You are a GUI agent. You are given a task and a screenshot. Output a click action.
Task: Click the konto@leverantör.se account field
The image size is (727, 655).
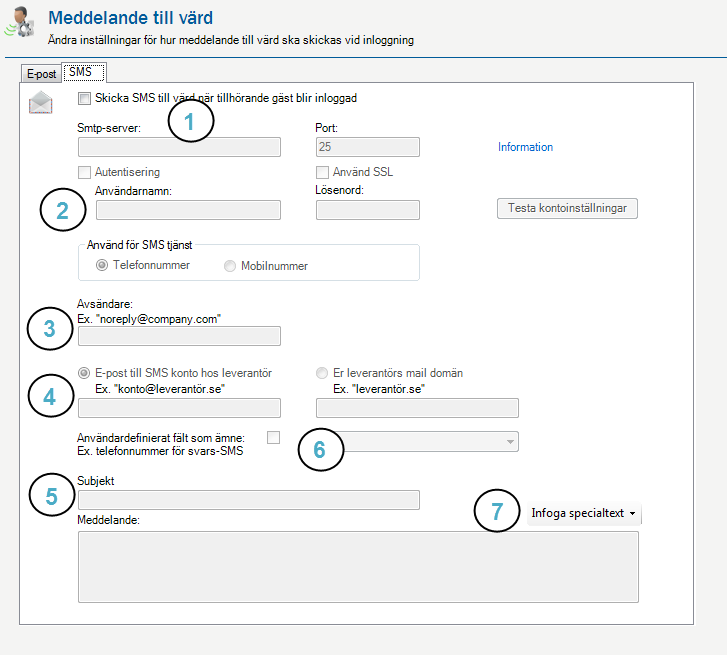(x=179, y=408)
